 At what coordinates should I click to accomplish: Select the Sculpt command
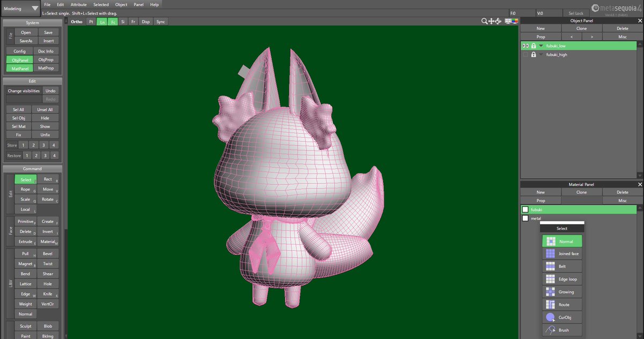25,326
